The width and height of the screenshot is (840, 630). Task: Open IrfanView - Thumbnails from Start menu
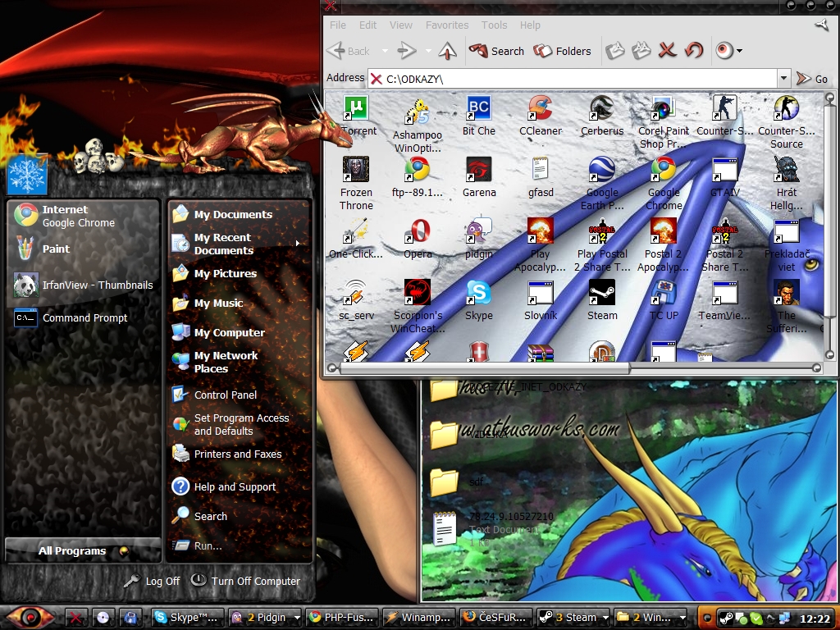point(84,285)
